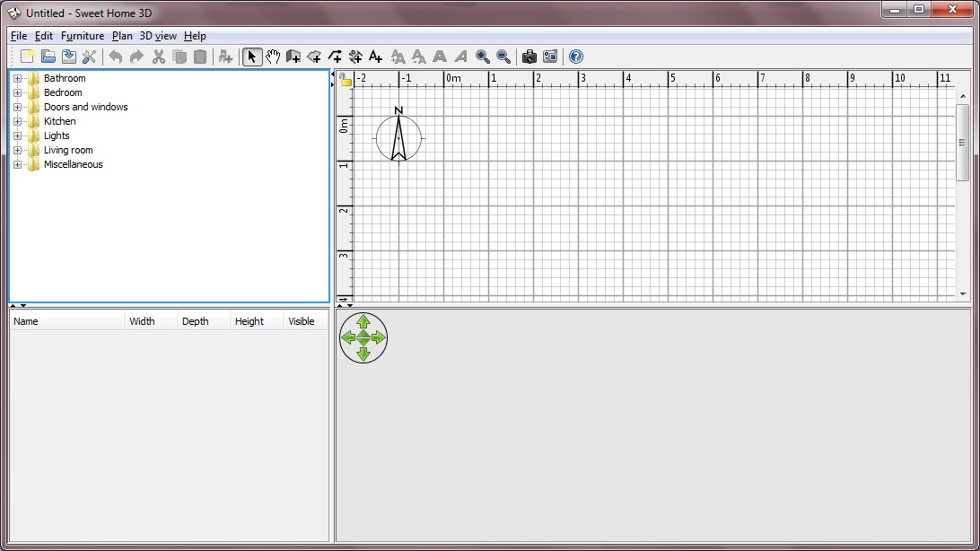Expand the Bathroom furniture category
This screenshot has width=980, height=551.
pyautogui.click(x=17, y=78)
